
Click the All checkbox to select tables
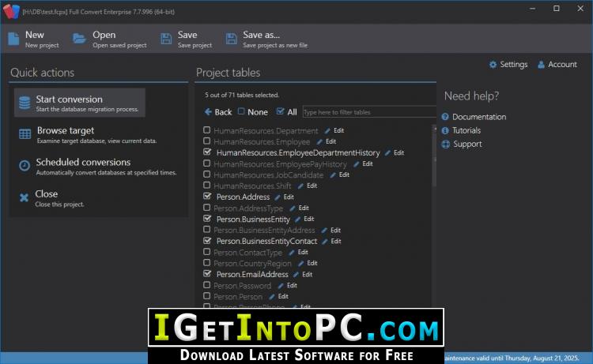click(x=280, y=111)
